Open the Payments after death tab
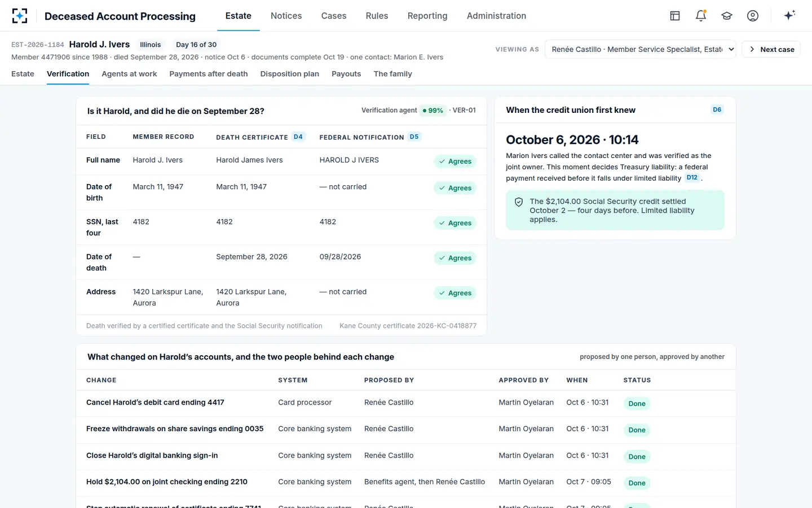 [209, 74]
